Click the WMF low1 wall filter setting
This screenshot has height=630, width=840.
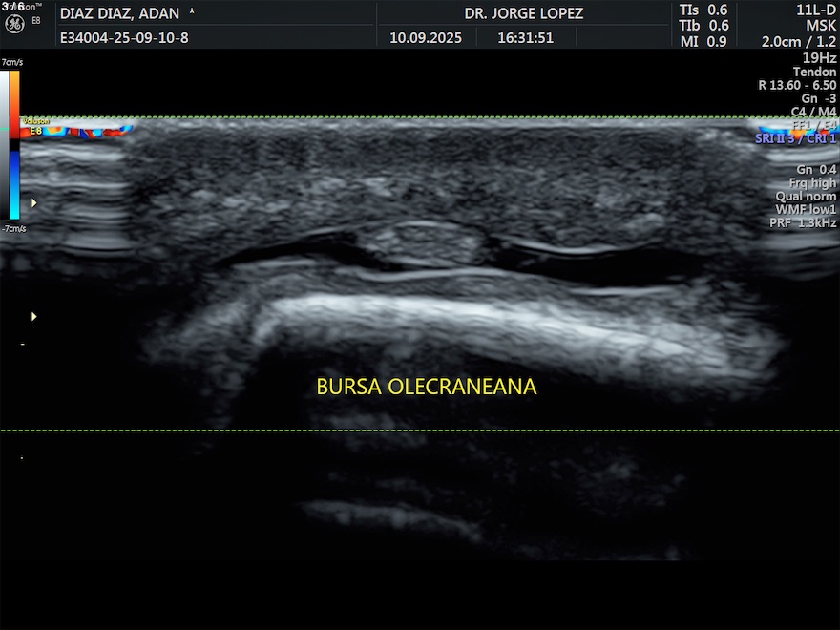pos(806,209)
